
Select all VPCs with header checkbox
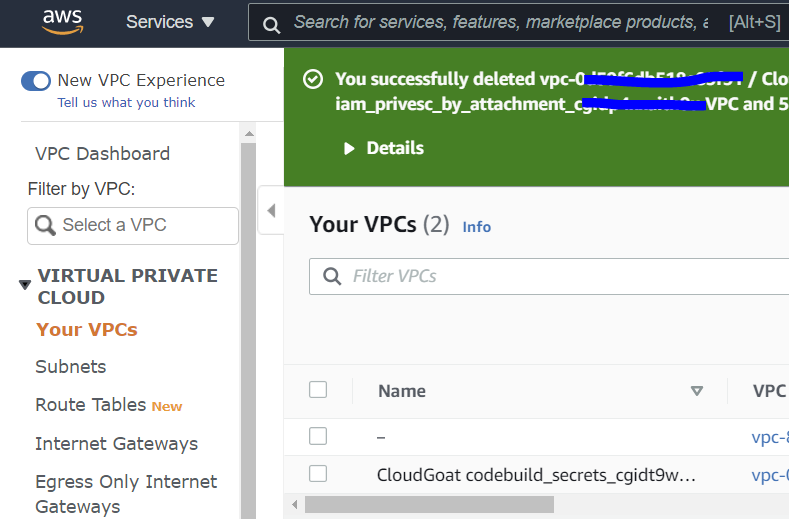318,390
